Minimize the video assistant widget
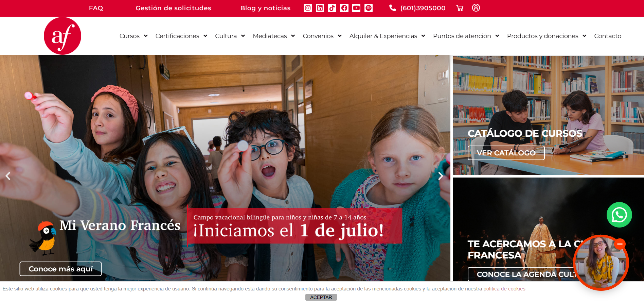 (x=620, y=244)
